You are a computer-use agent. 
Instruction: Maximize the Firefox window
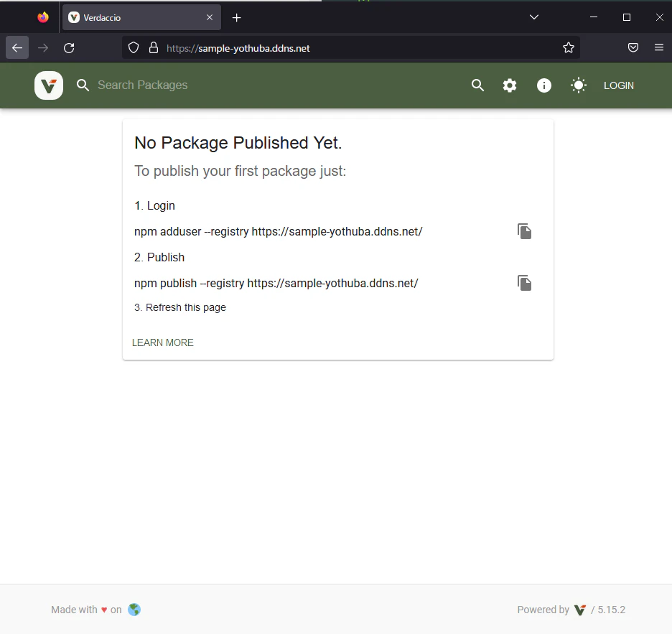click(627, 17)
